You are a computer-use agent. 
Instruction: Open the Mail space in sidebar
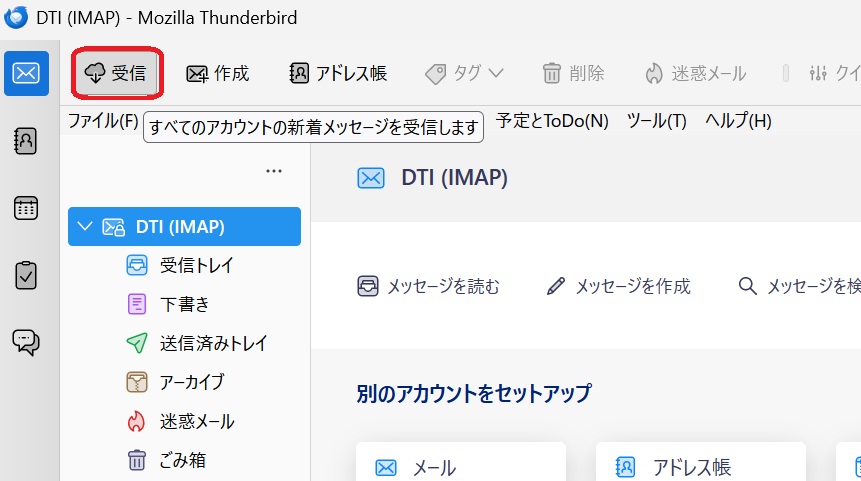(26, 74)
